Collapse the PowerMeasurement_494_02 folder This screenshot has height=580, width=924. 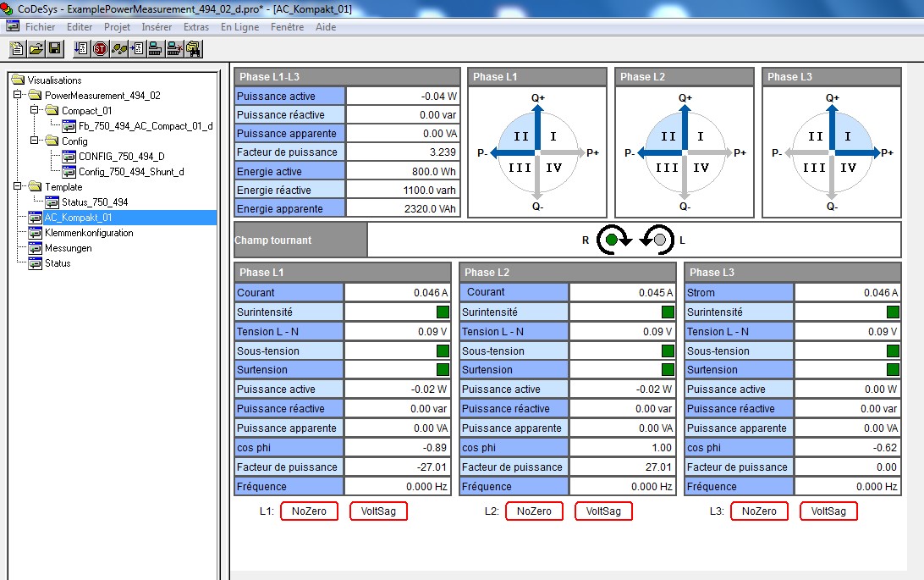click(x=18, y=94)
